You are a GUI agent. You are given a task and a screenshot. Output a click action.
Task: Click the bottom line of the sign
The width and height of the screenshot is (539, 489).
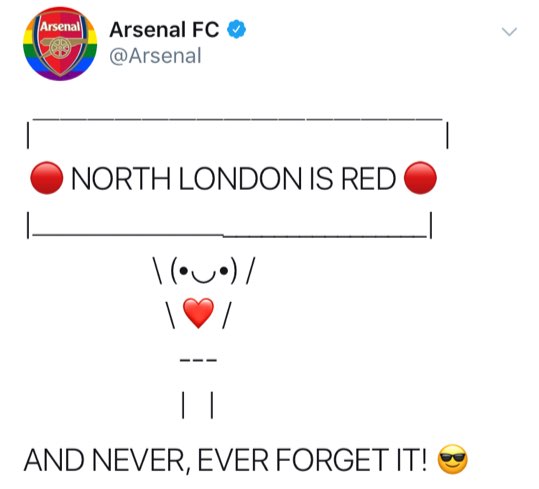tap(230, 235)
